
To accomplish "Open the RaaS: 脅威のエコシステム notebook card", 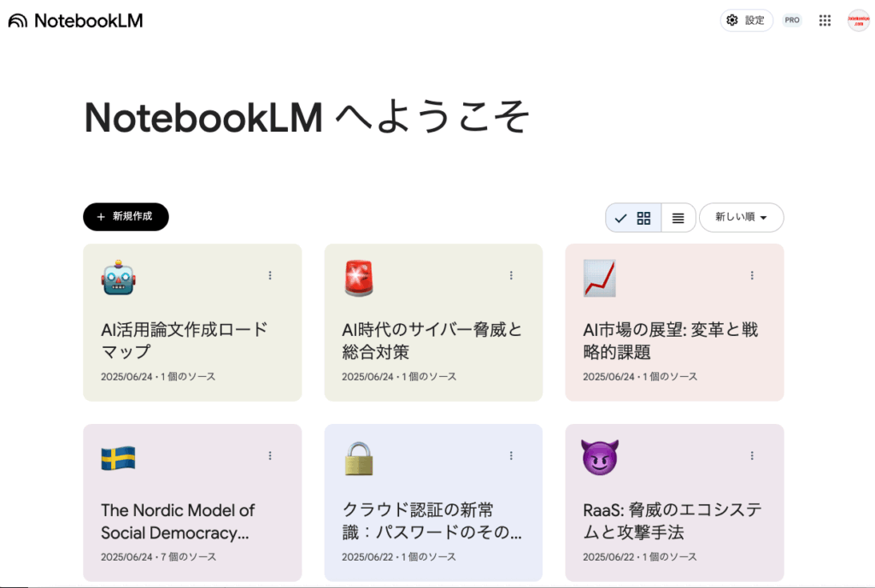I will click(674, 521).
